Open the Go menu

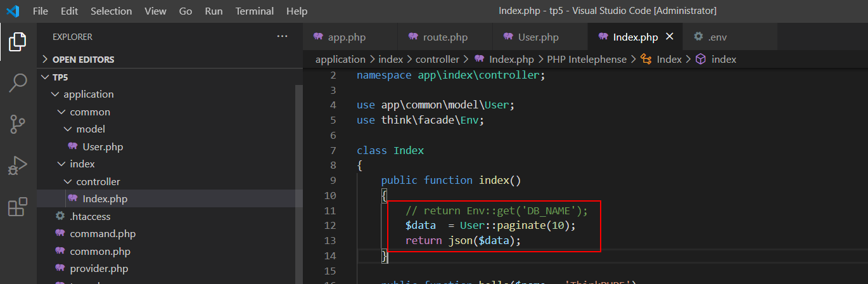186,11
